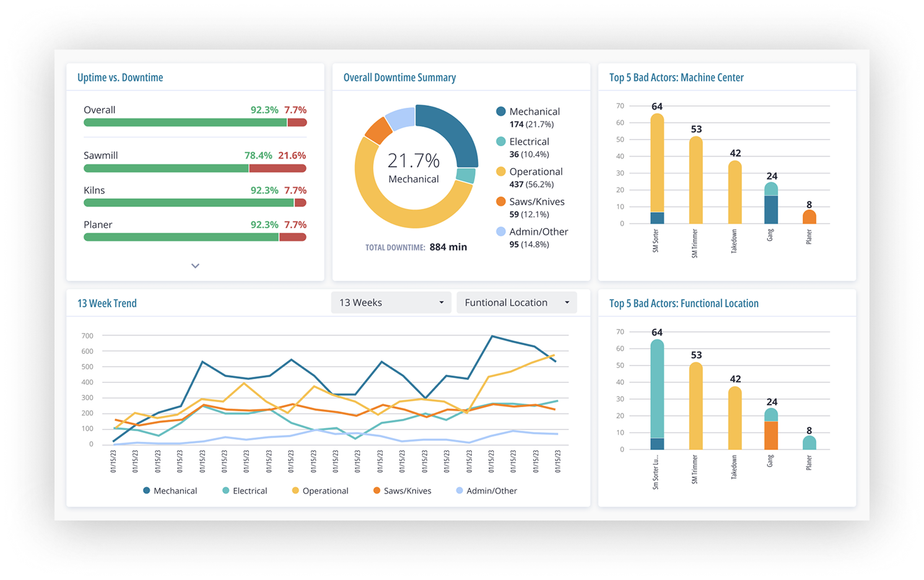This screenshot has width=924, height=580.
Task: Click the Planer bar in Functional Location chart
Action: click(x=809, y=443)
